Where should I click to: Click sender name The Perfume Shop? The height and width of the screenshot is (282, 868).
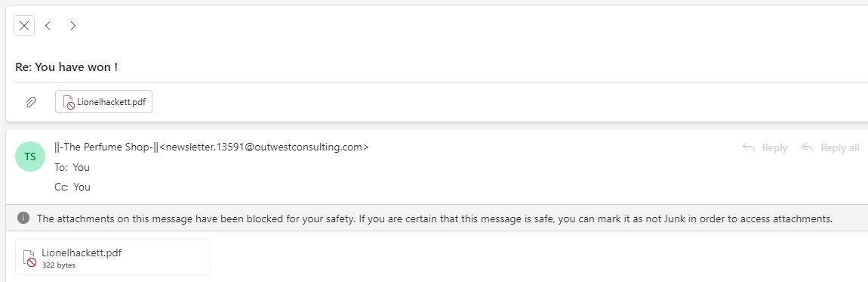click(106, 147)
